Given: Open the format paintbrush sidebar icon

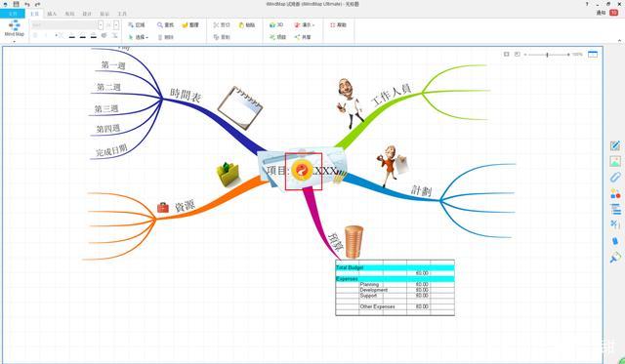Looking at the screenshot, I should click(615, 258).
